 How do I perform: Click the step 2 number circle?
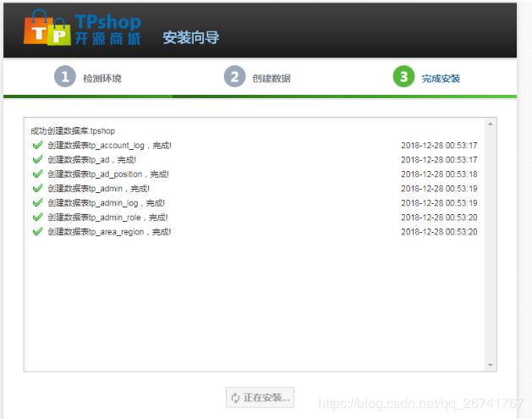coord(234,76)
